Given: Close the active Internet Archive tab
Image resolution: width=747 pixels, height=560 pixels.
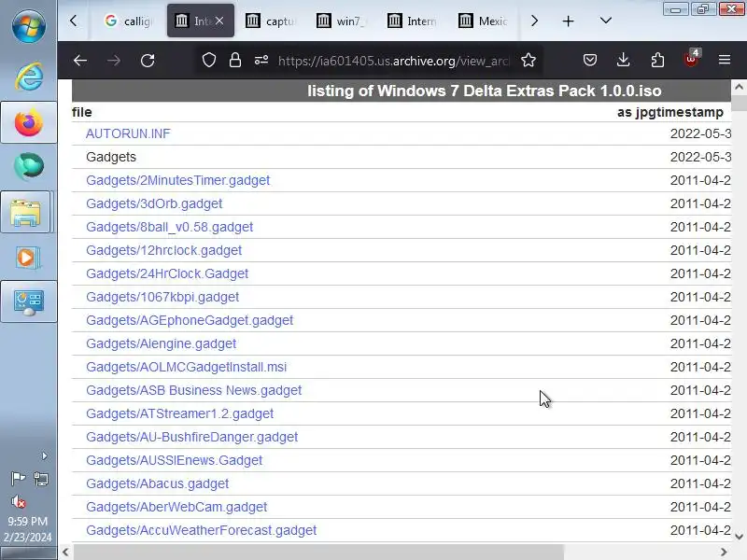Looking at the screenshot, I should coord(219,21).
